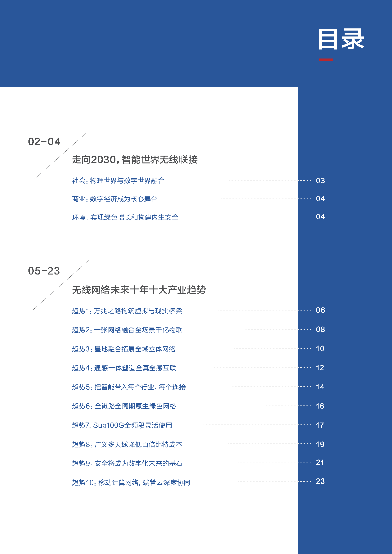
Task: Open 趋势6：全链路全周期原生绿色网络
Action: coord(124,407)
